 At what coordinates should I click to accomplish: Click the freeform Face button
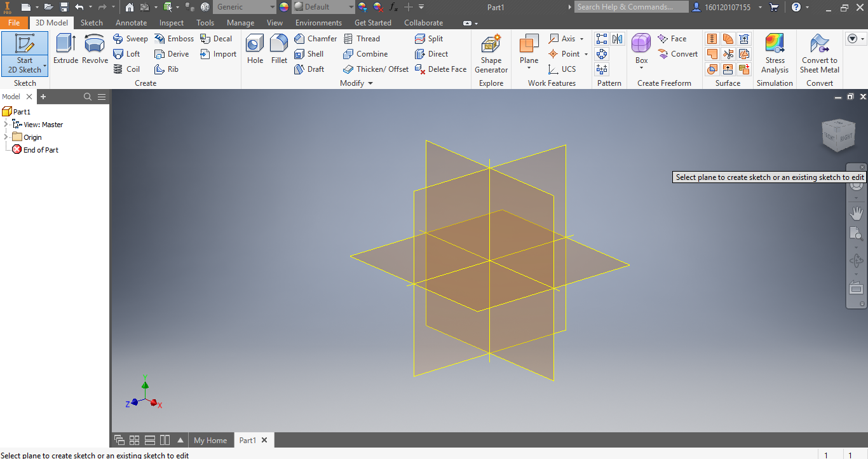[x=672, y=39]
